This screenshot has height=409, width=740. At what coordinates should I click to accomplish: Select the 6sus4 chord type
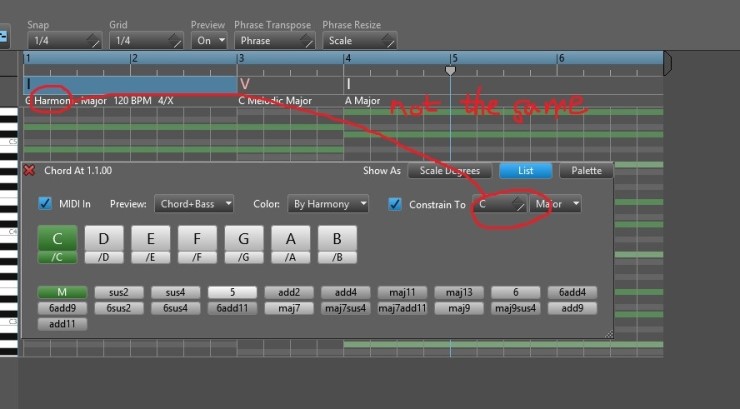(x=176, y=308)
